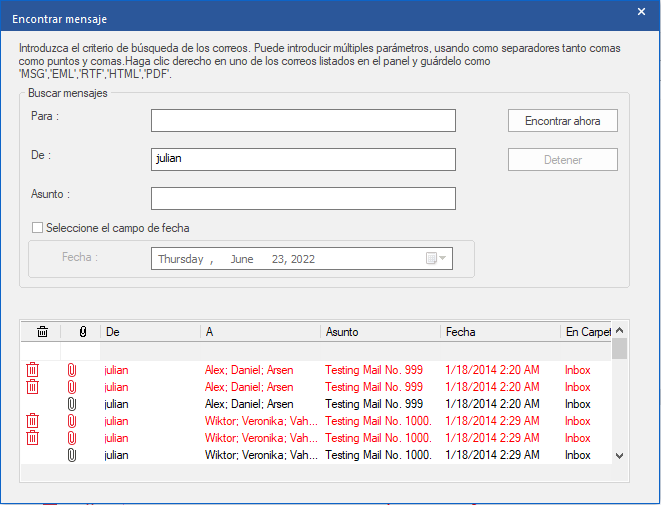Viewport: 661px width, 505px height.
Task: Click black 'Inbox' cell in 2:20 AM row
Action: tap(578, 404)
